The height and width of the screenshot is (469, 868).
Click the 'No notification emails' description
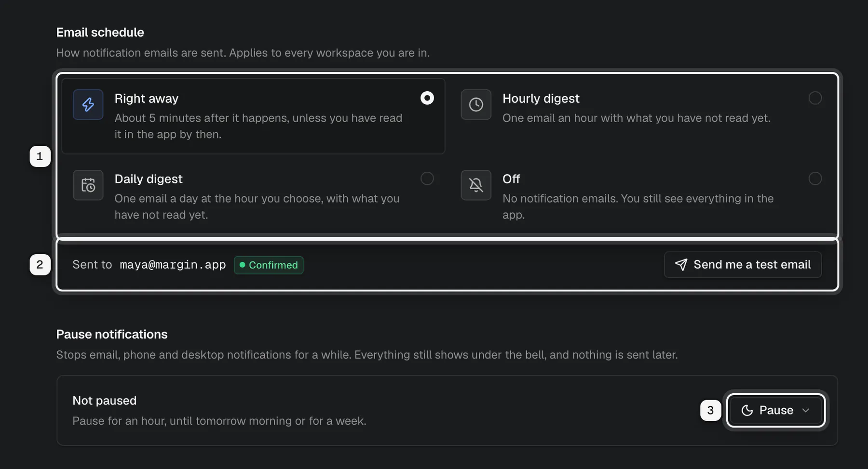point(638,207)
